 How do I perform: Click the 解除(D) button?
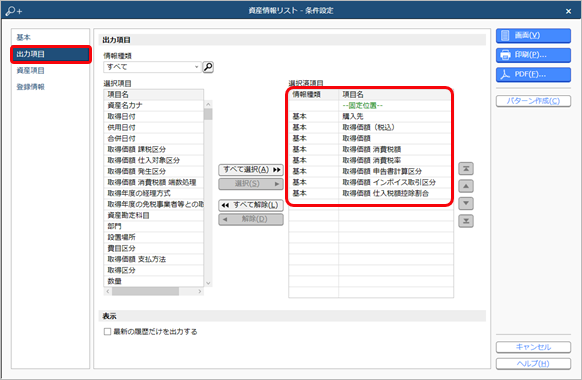coord(251,219)
